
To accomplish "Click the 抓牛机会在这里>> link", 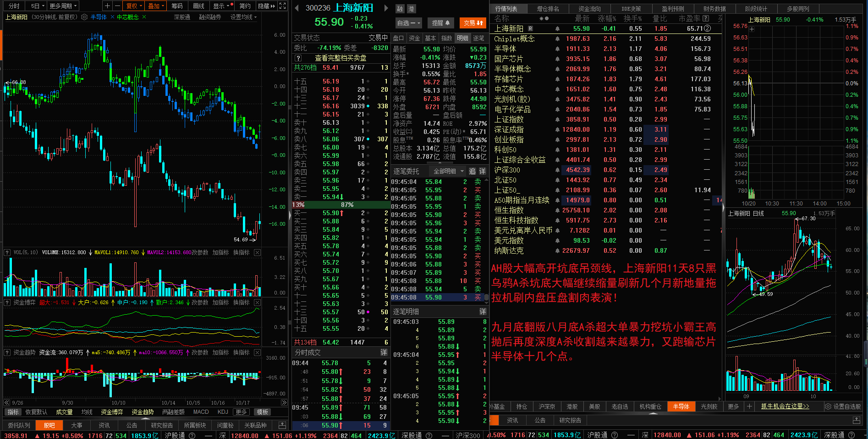I will 785,406.
